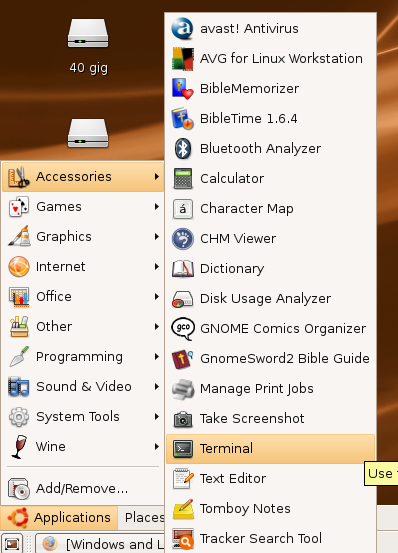Screen dimensions: 398x553
Task: Select Take Screenshot entry
Action: pos(270,419)
